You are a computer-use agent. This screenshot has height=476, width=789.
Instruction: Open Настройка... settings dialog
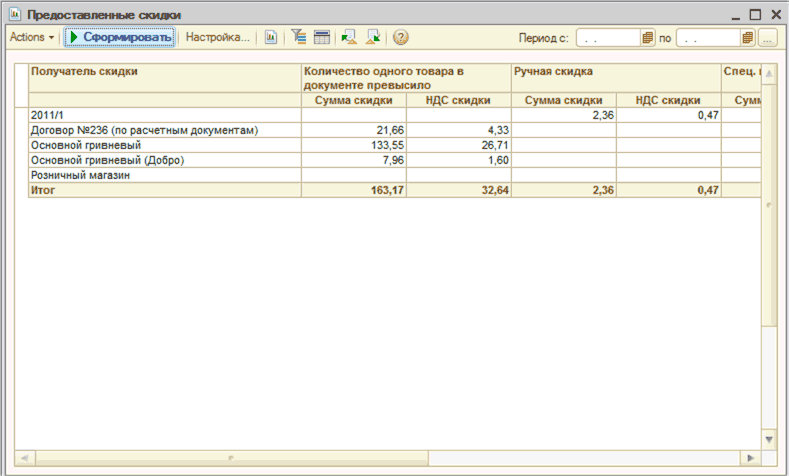[218, 38]
